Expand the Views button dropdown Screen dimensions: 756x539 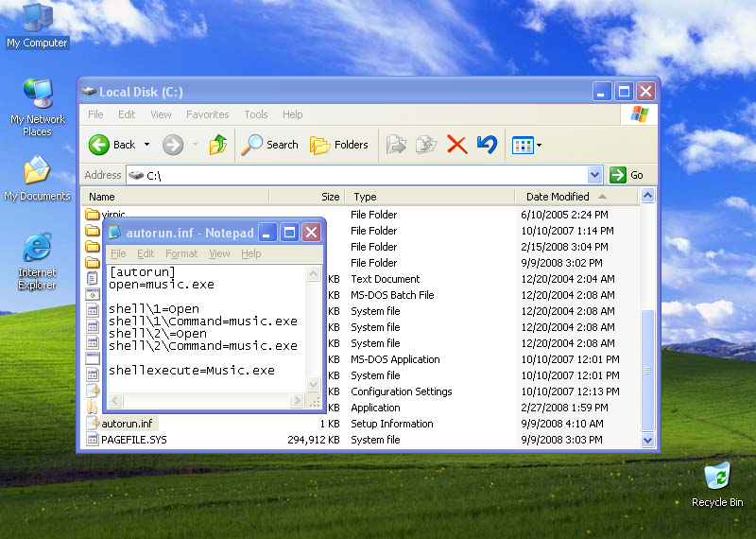[539, 145]
